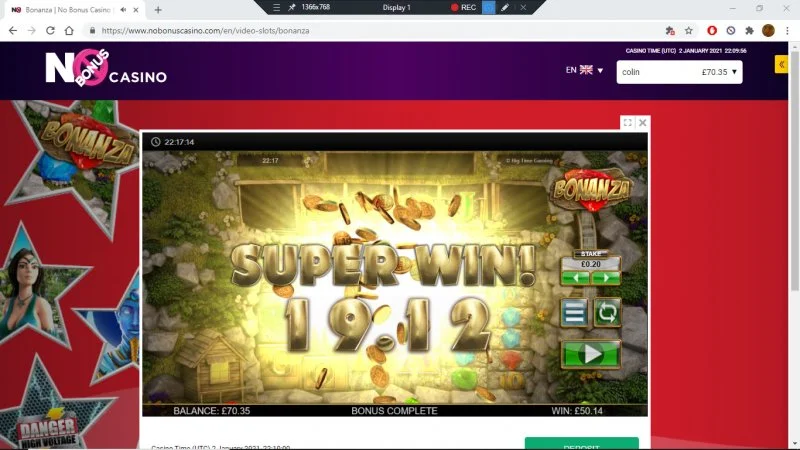Click the browser forward arrow
Image resolution: width=800 pixels, height=450 pixels.
click(32, 31)
